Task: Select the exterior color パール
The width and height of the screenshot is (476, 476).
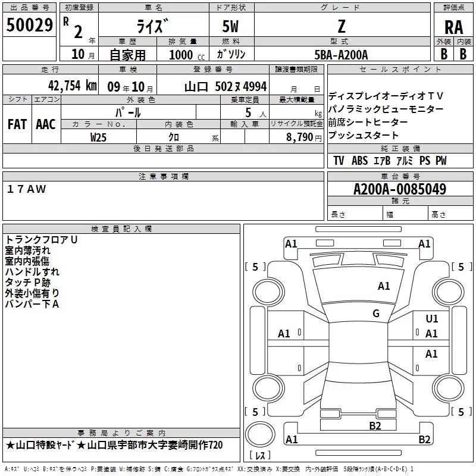Action: (x=128, y=112)
